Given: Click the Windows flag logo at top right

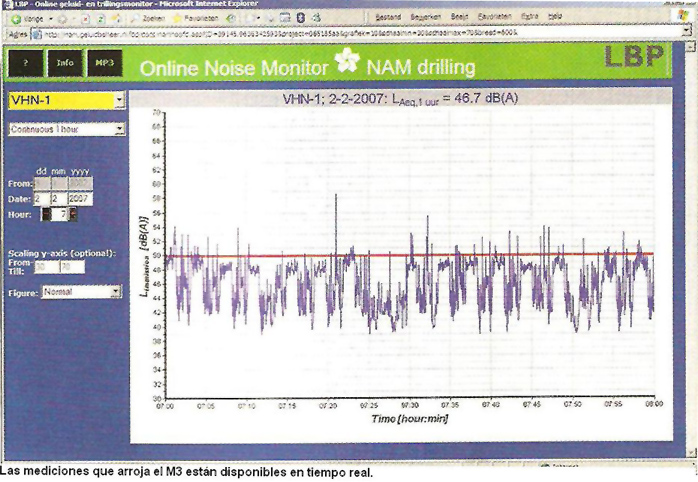Looking at the screenshot, I should coord(683,15).
